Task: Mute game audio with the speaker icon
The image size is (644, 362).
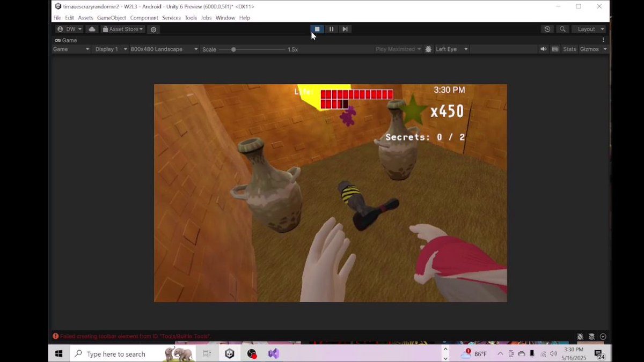Action: 544,49
